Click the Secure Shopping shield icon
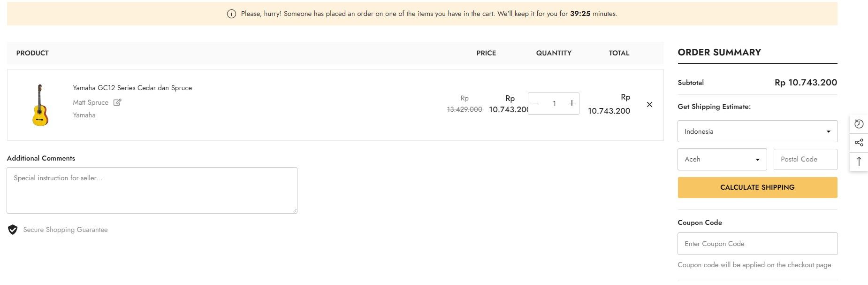 (x=13, y=230)
